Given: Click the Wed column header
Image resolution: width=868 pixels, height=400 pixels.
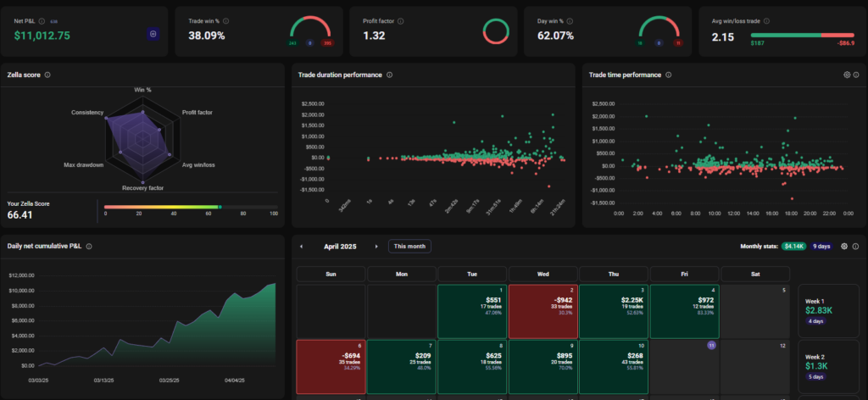Looking at the screenshot, I should click(543, 274).
